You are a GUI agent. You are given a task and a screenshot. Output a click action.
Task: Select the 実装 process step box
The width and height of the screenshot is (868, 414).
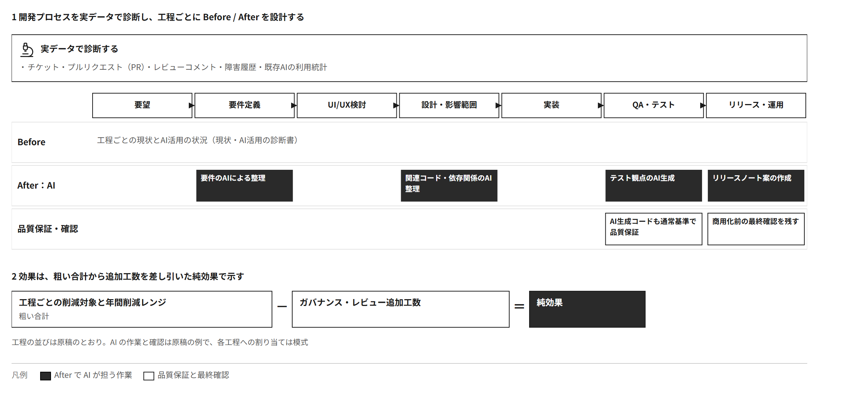click(x=552, y=105)
